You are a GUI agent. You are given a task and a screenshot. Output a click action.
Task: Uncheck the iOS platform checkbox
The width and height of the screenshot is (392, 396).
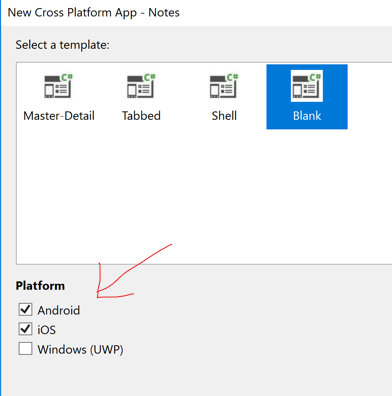[25, 329]
